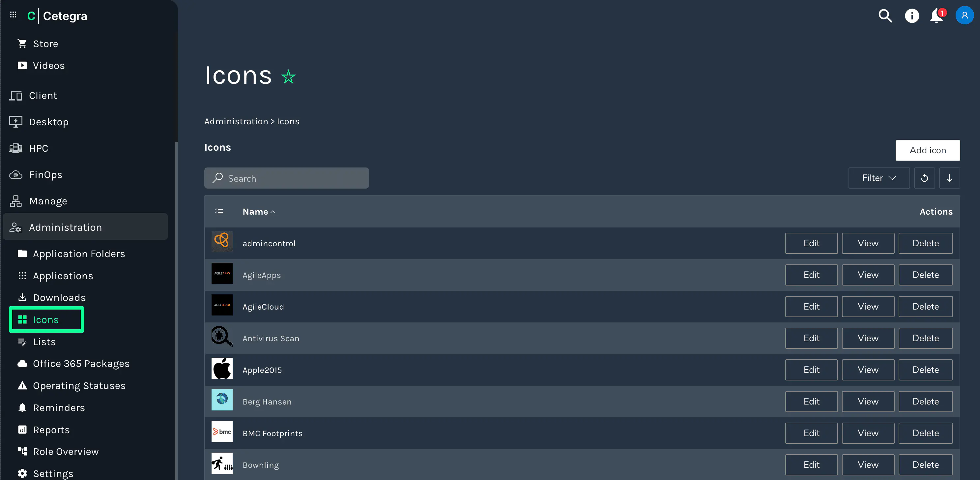Toggle row selection list icon in header
This screenshot has height=480, width=980.
pos(219,211)
